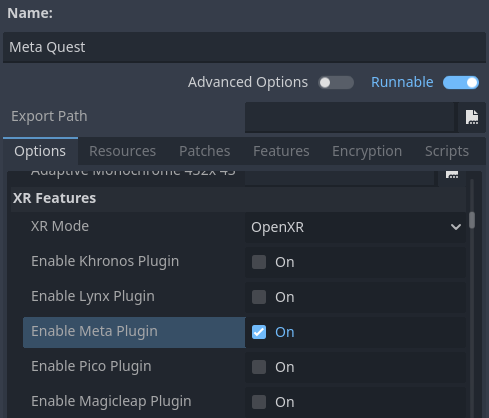Open the XR Mode dropdown
The image size is (489, 418).
[x=355, y=227]
